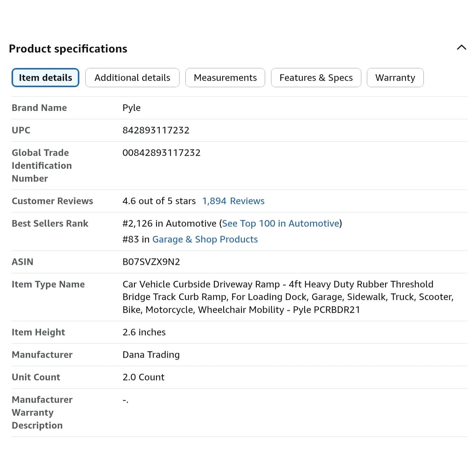Click the Customer Reviews label
Viewport: 476px width, 476px height.
[x=53, y=201]
